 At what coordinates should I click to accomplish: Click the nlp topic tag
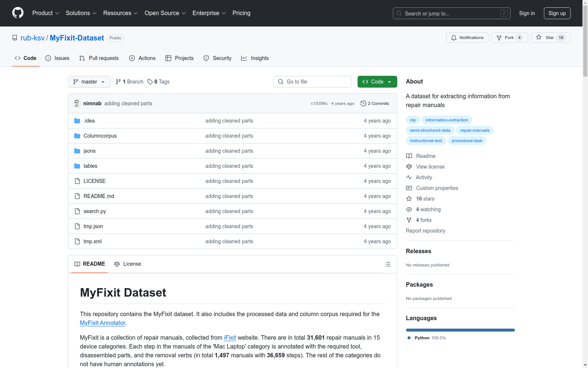[x=413, y=120]
